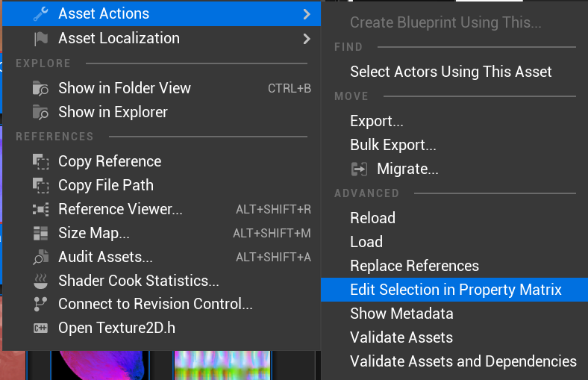
Task: Click the Audit Assets magnifier icon
Action: tap(40, 258)
